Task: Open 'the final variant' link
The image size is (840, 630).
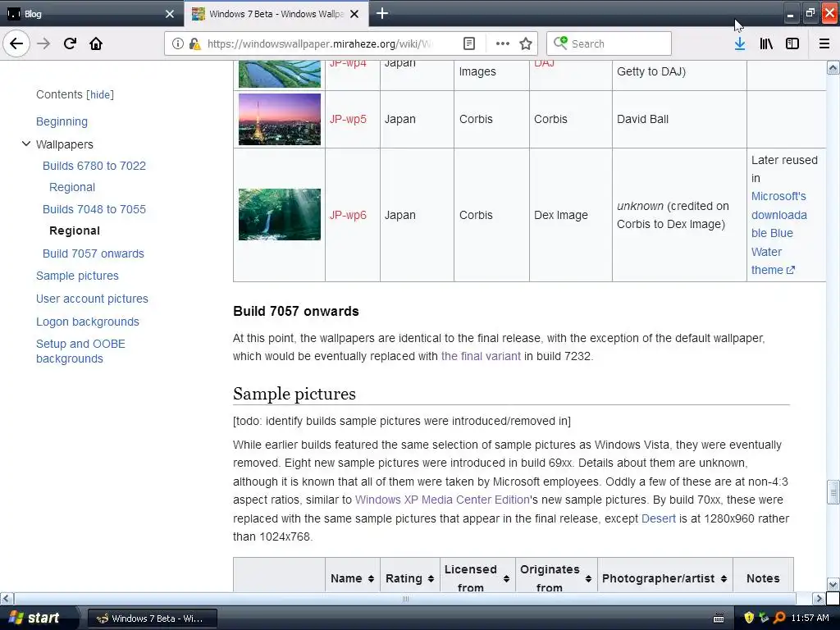Action: (481, 356)
